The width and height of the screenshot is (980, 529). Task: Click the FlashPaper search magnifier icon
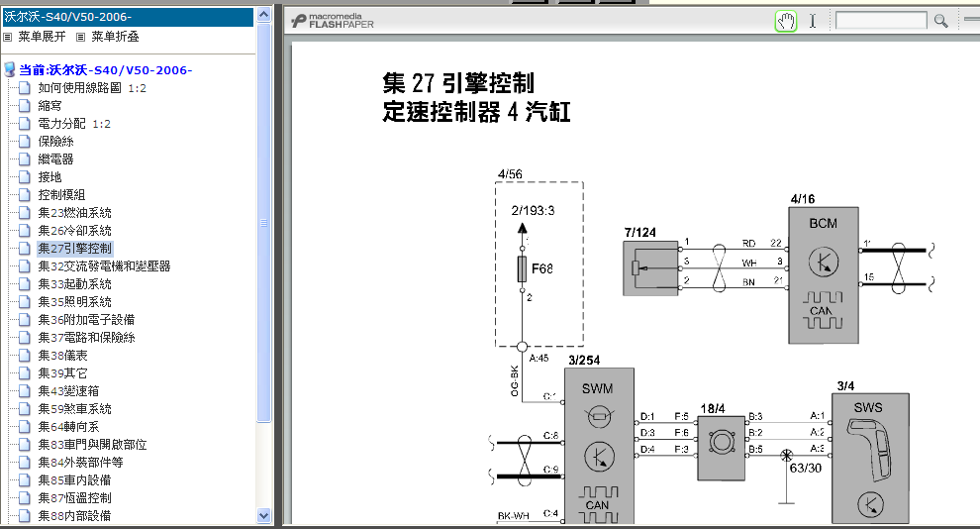940,21
